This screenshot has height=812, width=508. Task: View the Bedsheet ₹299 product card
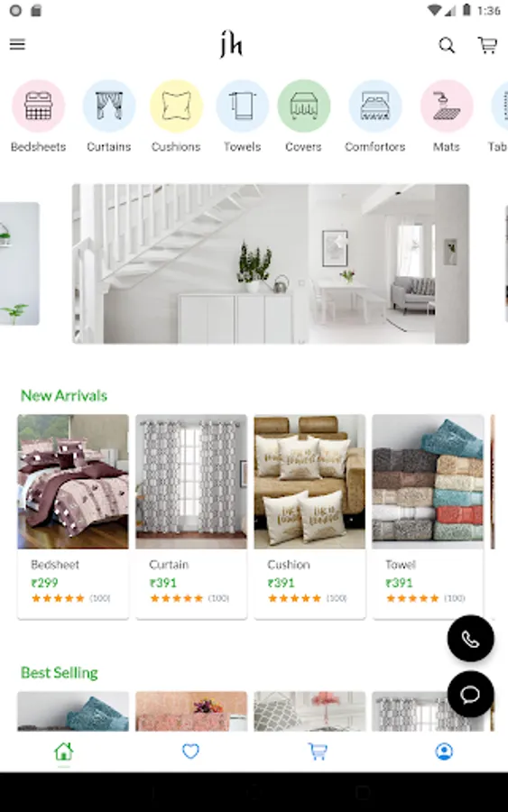coord(73,516)
